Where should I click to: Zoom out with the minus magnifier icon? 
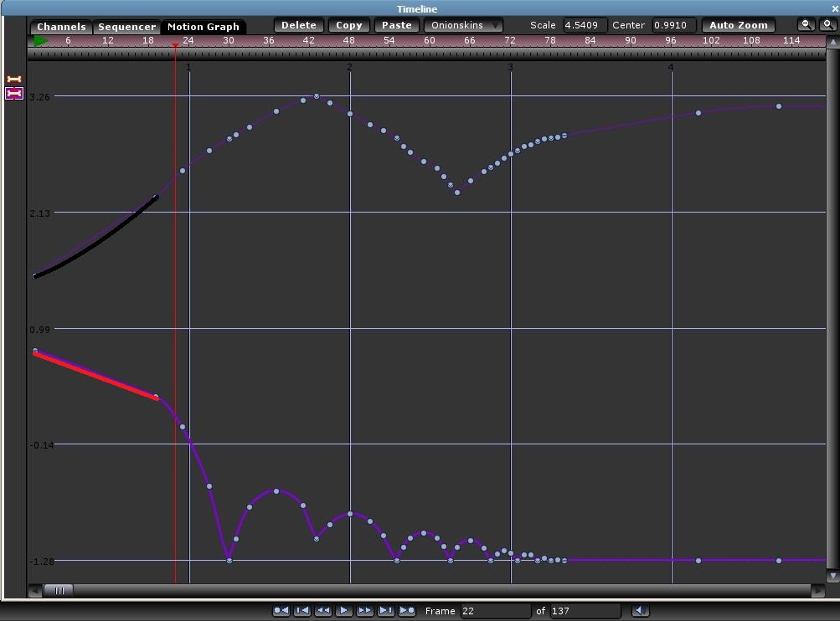806,24
